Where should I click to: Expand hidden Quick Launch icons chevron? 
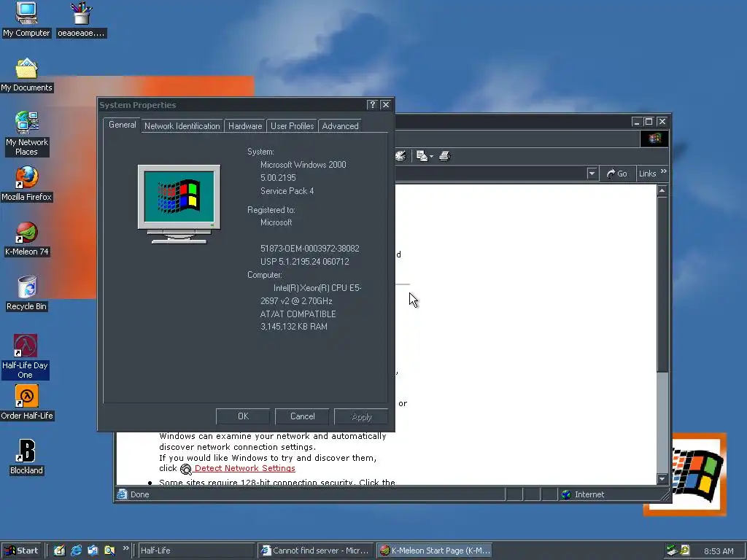coord(125,548)
